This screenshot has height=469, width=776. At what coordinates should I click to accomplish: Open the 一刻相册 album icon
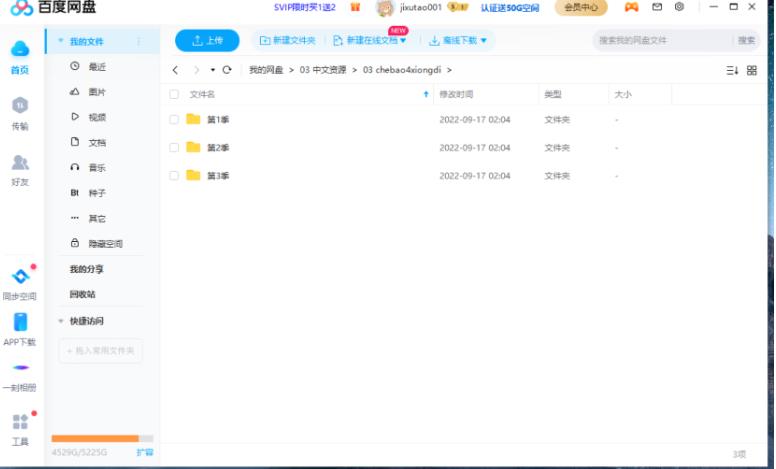[20, 368]
